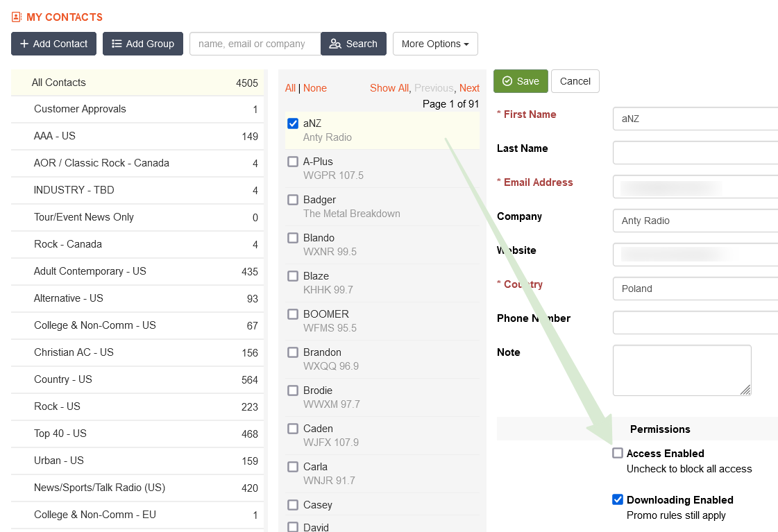Screen dimensions: 778x532
Task: Open the Adult Contemporary - US group
Action: click(x=137, y=271)
